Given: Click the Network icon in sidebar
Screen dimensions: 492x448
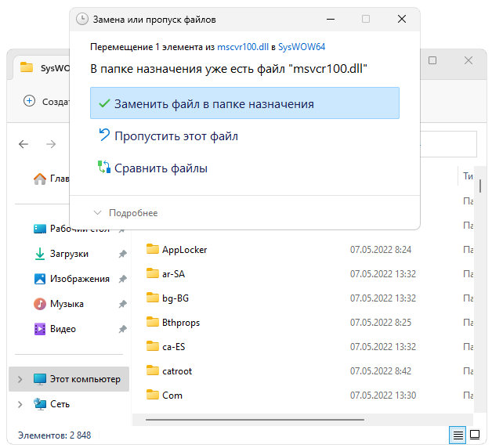Looking at the screenshot, I should (x=40, y=404).
